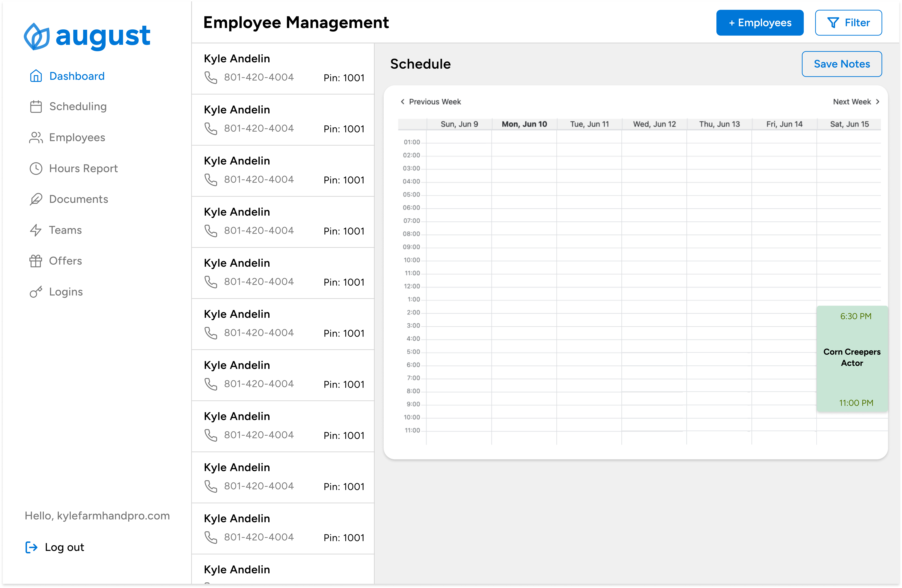Go to Previous Week
The height and width of the screenshot is (588, 902).
tap(431, 101)
